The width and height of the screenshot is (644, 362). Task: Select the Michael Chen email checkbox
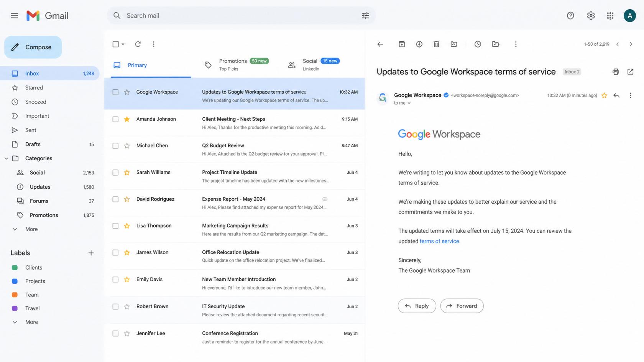click(115, 146)
